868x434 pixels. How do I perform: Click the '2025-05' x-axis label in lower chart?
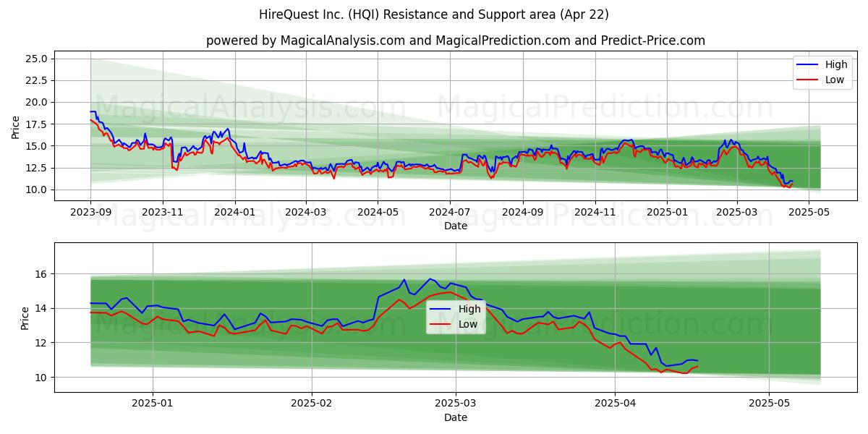pyautogui.click(x=770, y=404)
